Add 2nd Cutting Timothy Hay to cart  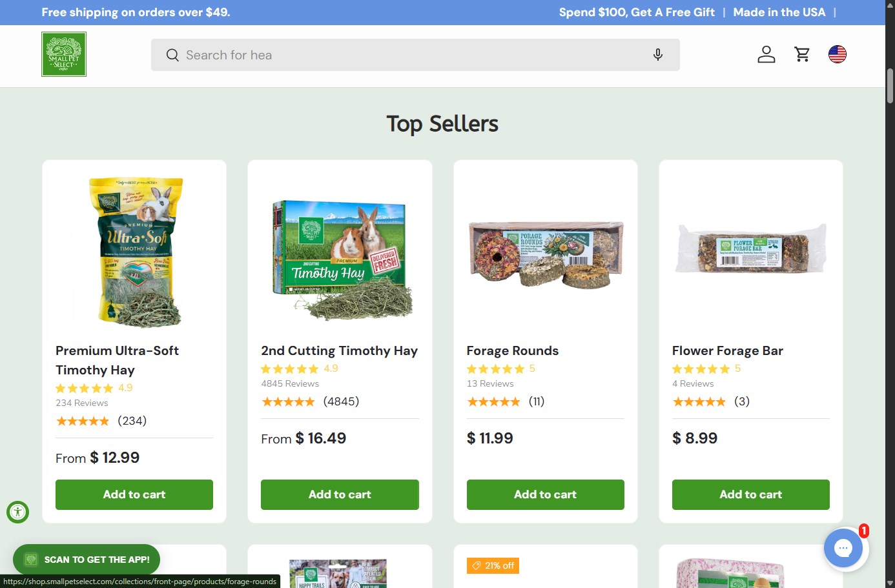tap(340, 494)
